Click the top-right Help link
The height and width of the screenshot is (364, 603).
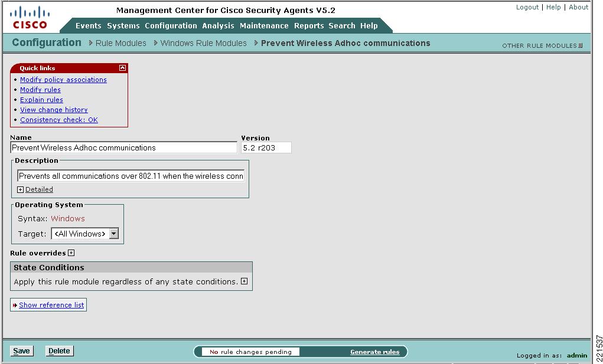(553, 7)
